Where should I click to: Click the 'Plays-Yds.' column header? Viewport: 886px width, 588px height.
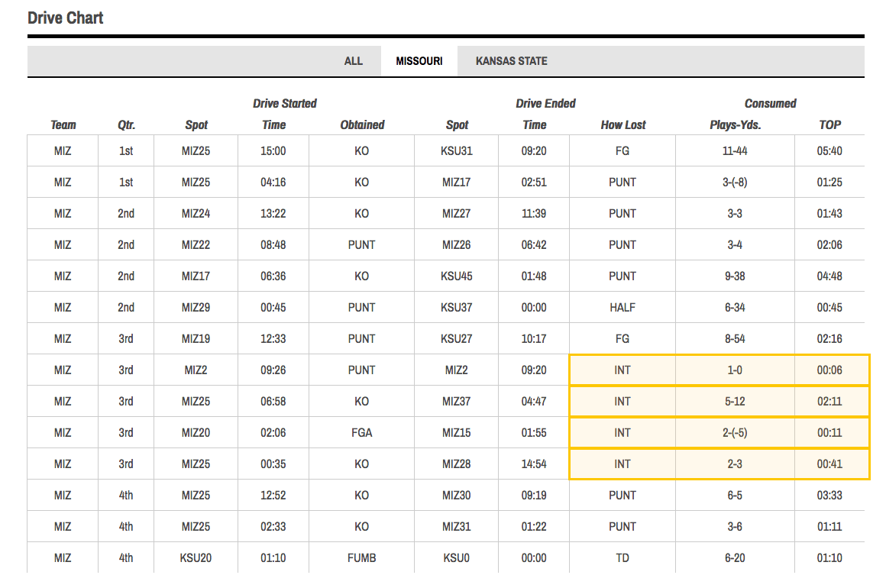735,124
